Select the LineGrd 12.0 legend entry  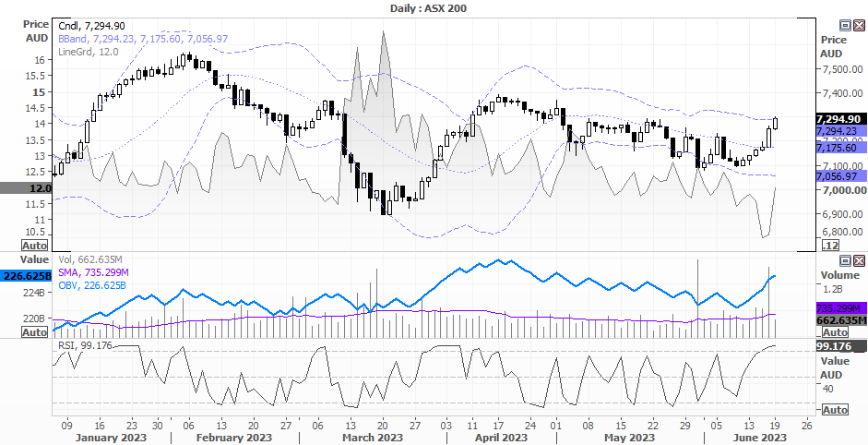[x=88, y=52]
